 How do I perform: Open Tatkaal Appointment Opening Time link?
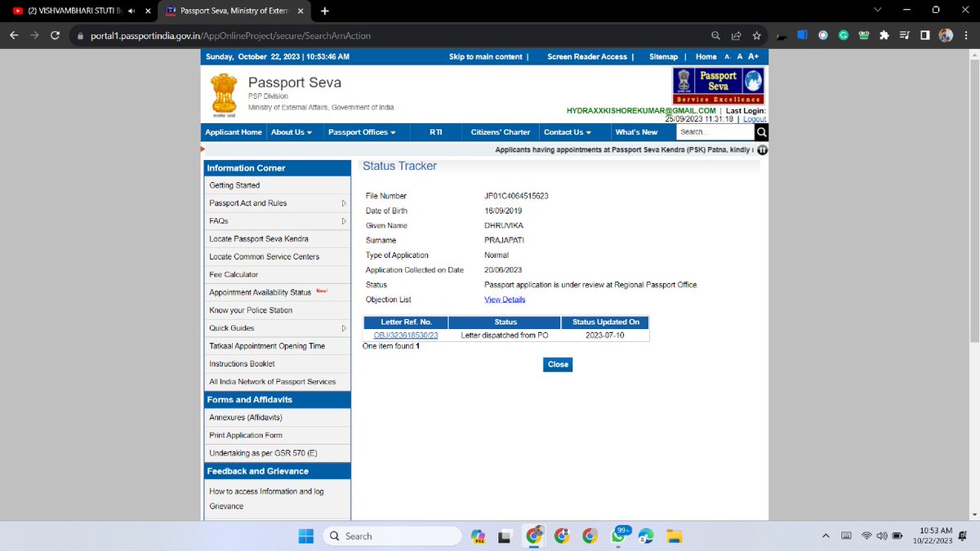pyautogui.click(x=267, y=346)
